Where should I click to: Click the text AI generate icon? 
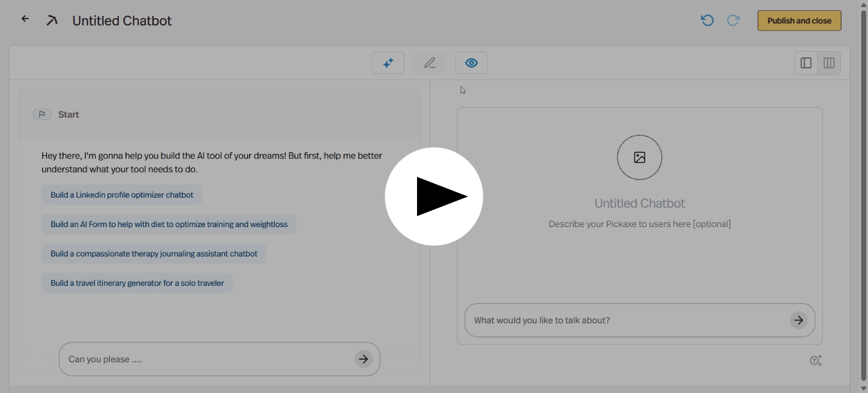tap(815, 360)
